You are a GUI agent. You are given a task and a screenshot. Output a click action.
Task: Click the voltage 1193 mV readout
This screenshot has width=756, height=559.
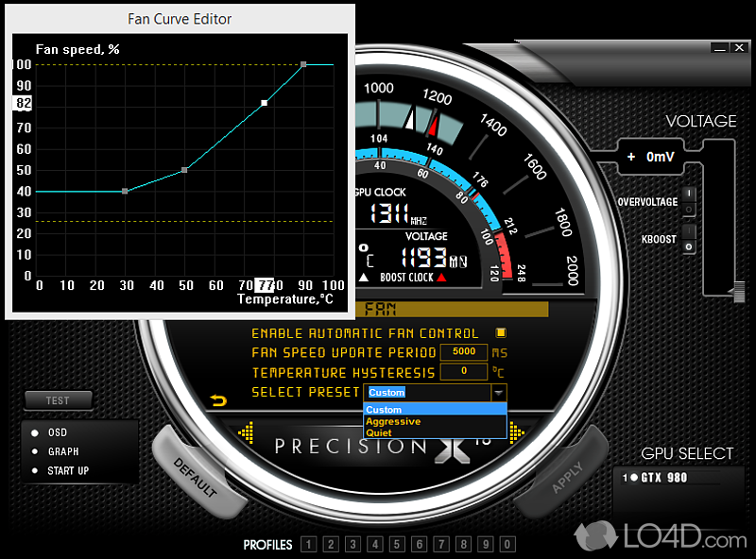coord(434,258)
